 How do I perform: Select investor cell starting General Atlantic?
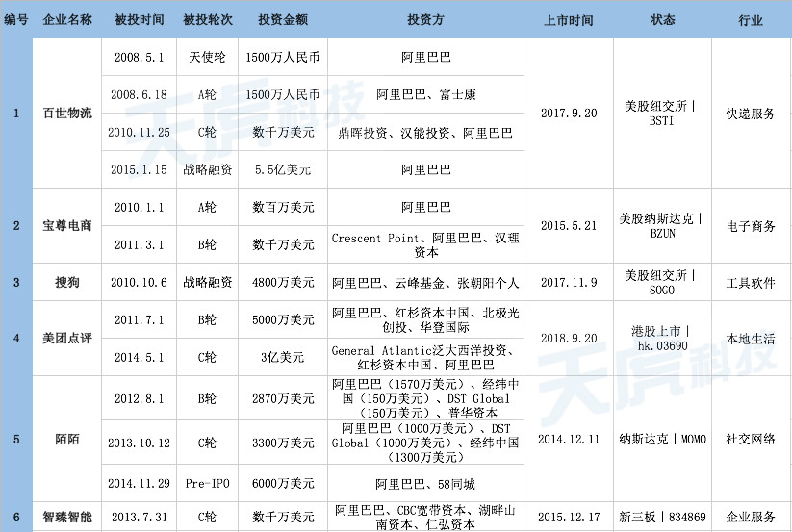pyautogui.click(x=425, y=357)
